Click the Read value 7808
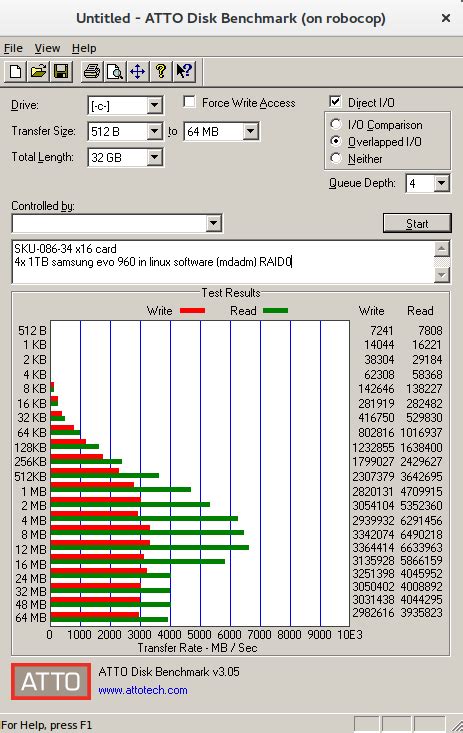The height and width of the screenshot is (733, 463). pos(430,331)
